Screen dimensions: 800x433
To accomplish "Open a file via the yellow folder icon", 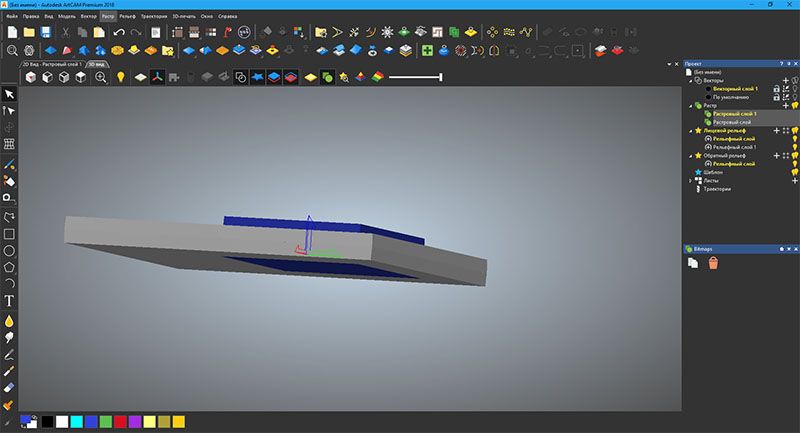I will 29,33.
